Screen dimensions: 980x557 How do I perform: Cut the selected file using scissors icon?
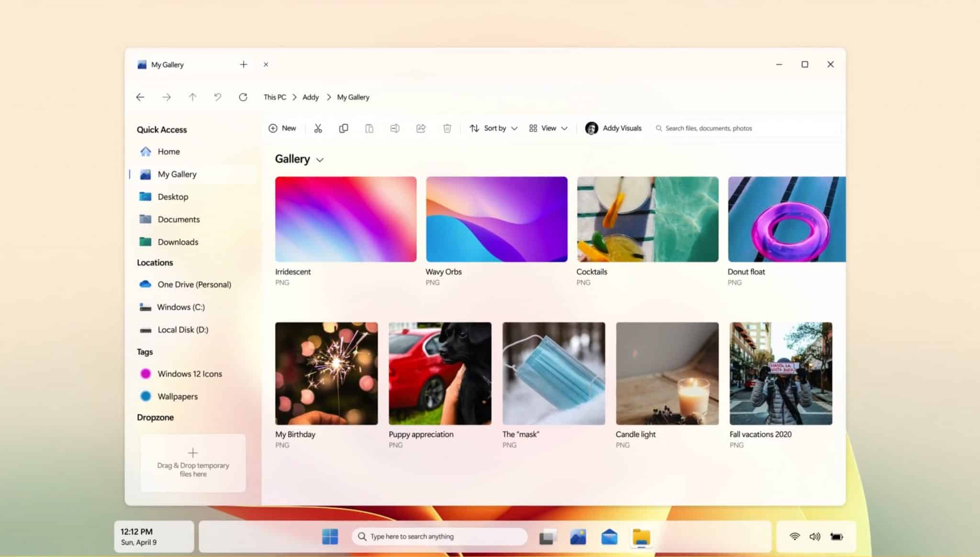(318, 128)
